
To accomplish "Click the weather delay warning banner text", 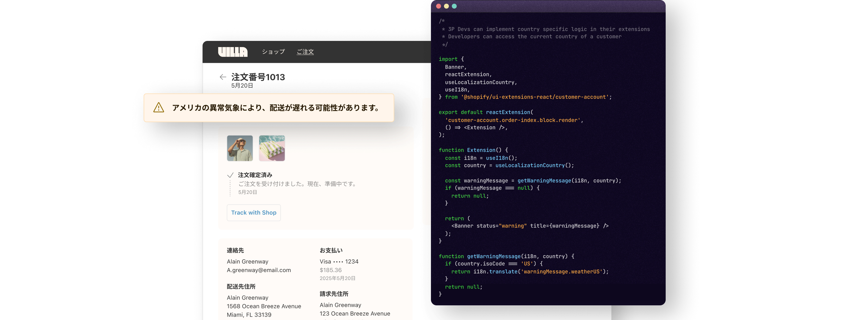I will click(x=276, y=108).
